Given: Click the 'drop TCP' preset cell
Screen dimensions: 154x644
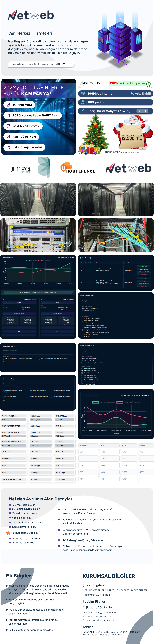Looking at the screenshot, I should (146, 458).
